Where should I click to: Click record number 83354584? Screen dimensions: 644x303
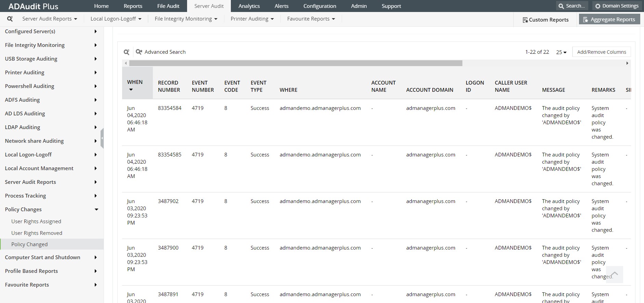pos(170,108)
